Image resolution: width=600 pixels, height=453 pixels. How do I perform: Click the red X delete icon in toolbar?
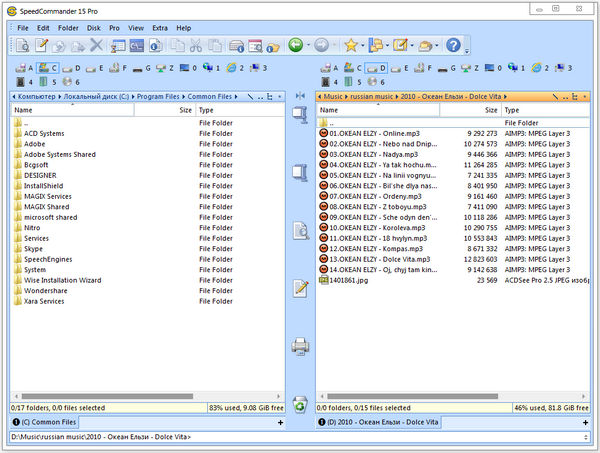[96, 46]
